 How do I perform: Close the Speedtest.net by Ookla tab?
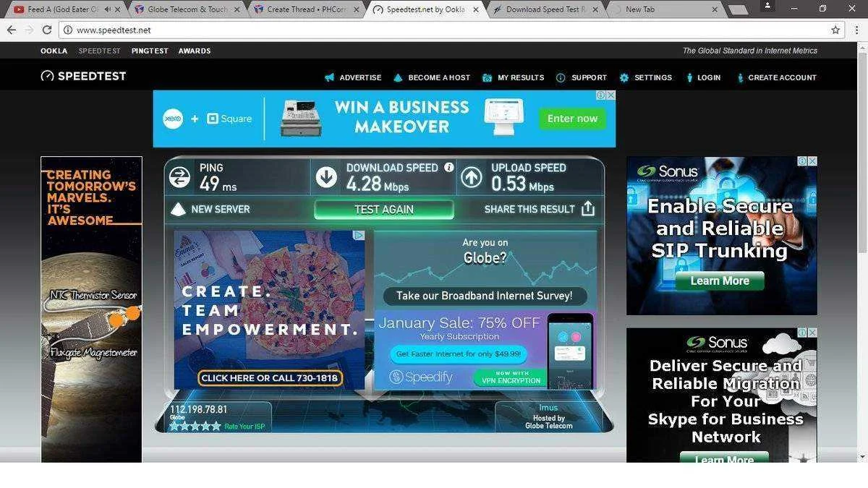click(x=475, y=9)
